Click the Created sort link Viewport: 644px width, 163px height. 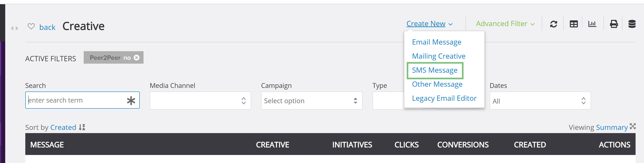click(x=63, y=127)
